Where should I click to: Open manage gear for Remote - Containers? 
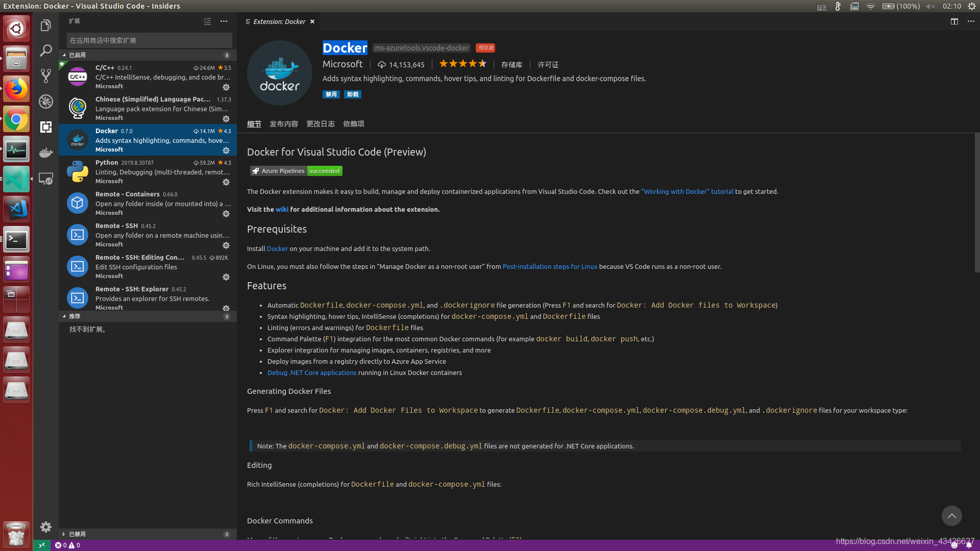[x=226, y=214]
